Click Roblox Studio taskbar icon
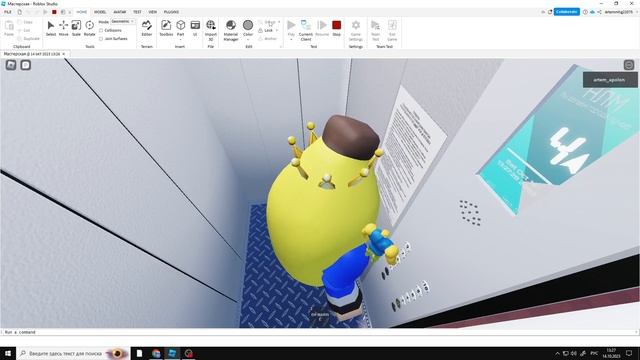 172,353
